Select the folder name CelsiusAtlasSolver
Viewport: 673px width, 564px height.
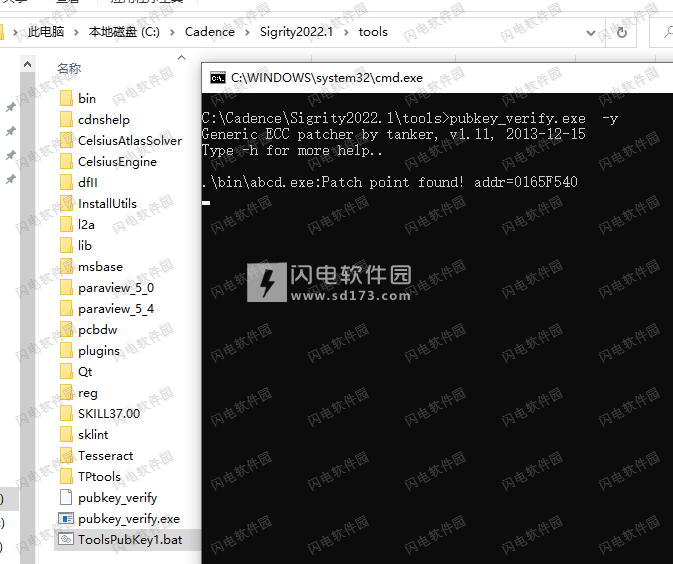click(130, 140)
